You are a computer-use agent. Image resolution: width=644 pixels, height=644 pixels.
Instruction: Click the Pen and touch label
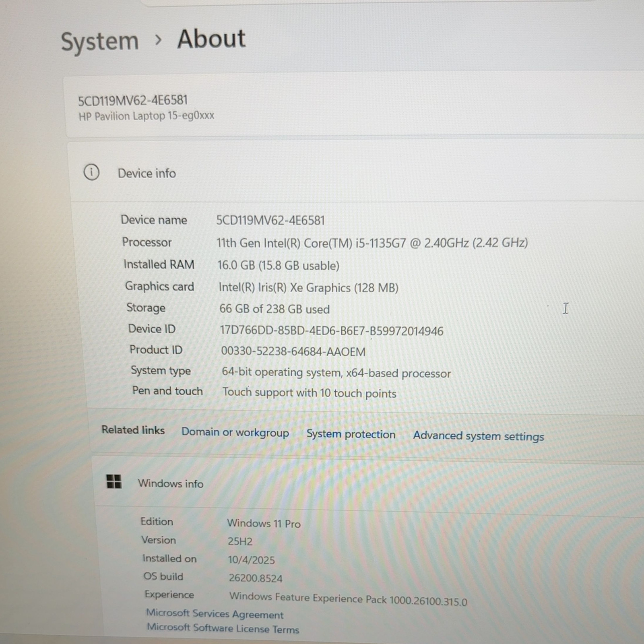coord(167,391)
